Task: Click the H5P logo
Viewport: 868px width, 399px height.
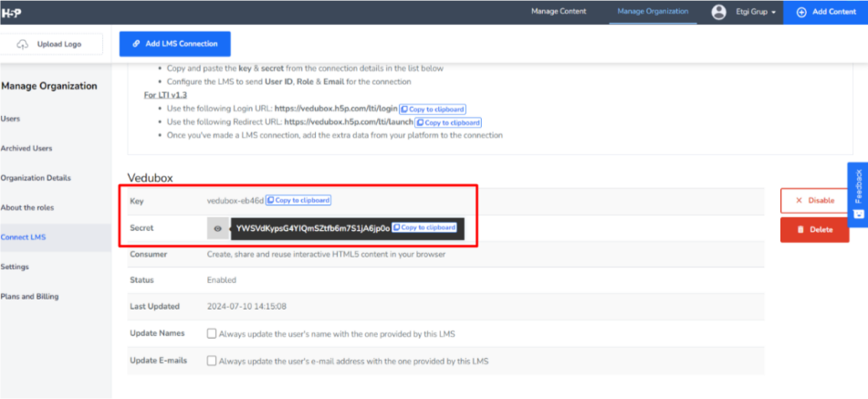Action: (11, 12)
